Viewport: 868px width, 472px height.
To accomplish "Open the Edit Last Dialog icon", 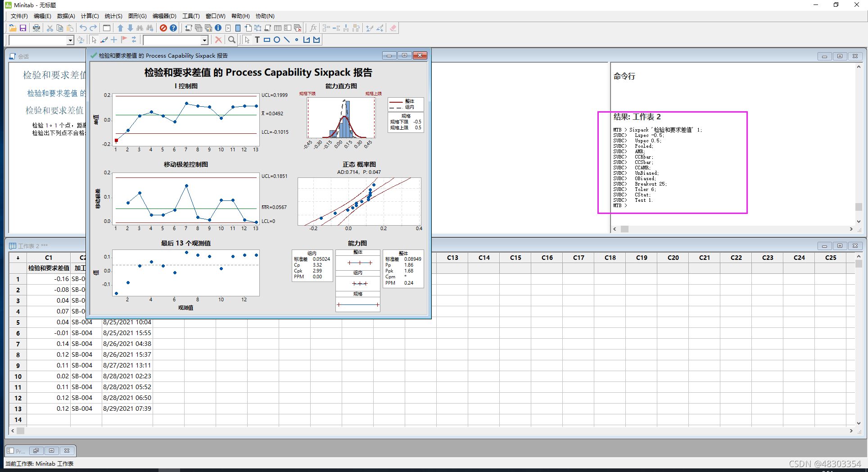I will point(107,28).
